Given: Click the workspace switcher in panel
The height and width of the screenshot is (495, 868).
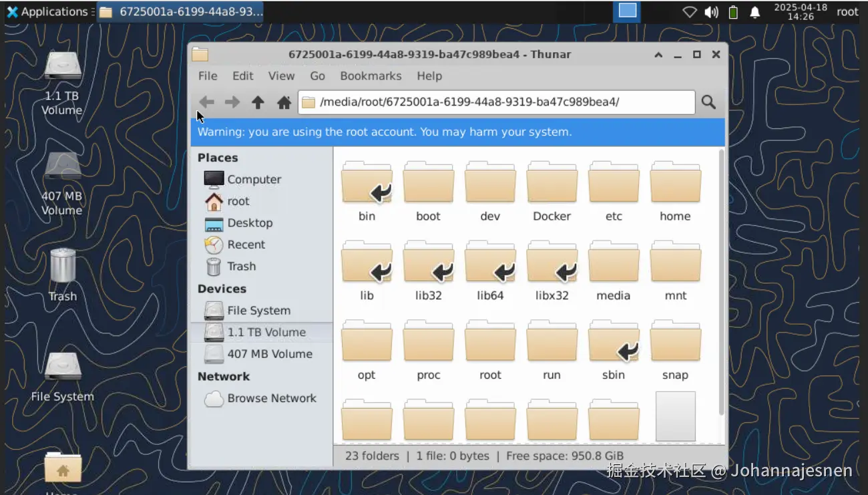Looking at the screenshot, I should point(627,11).
